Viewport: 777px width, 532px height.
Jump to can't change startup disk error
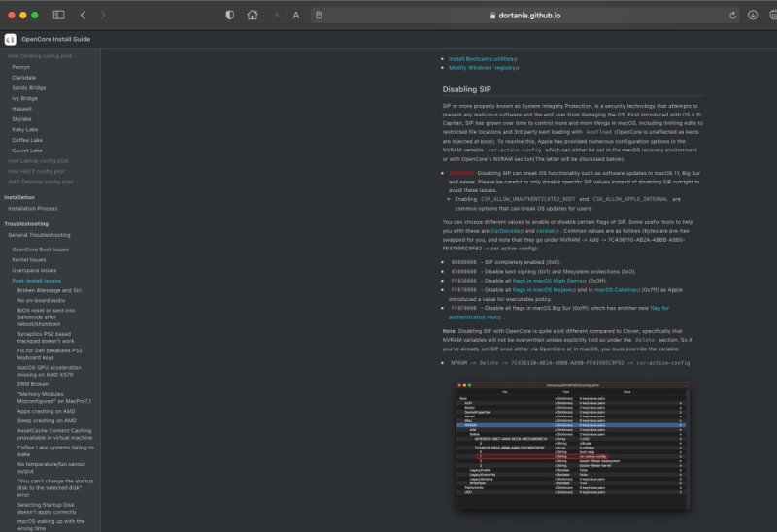pyautogui.click(x=55, y=488)
